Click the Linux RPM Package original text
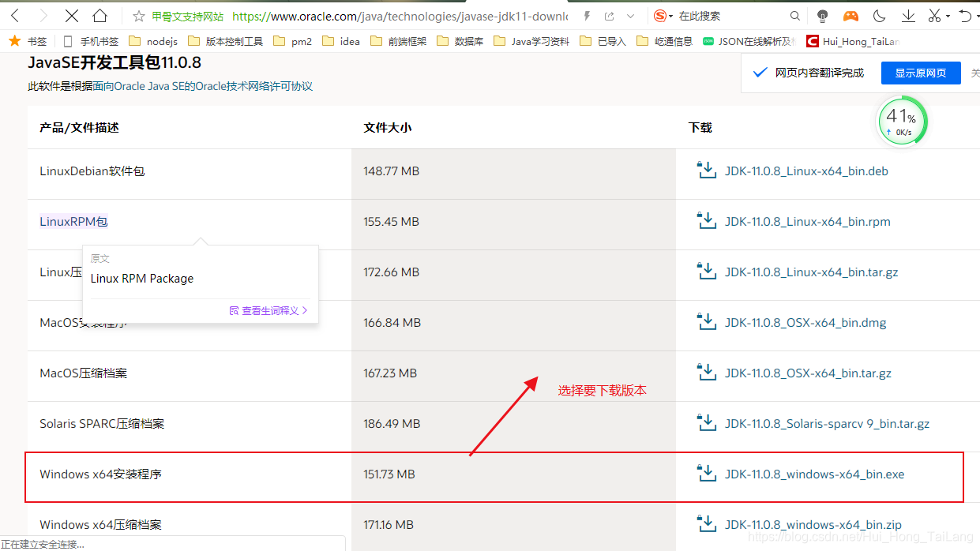Image resolution: width=980 pixels, height=551 pixels. click(142, 278)
